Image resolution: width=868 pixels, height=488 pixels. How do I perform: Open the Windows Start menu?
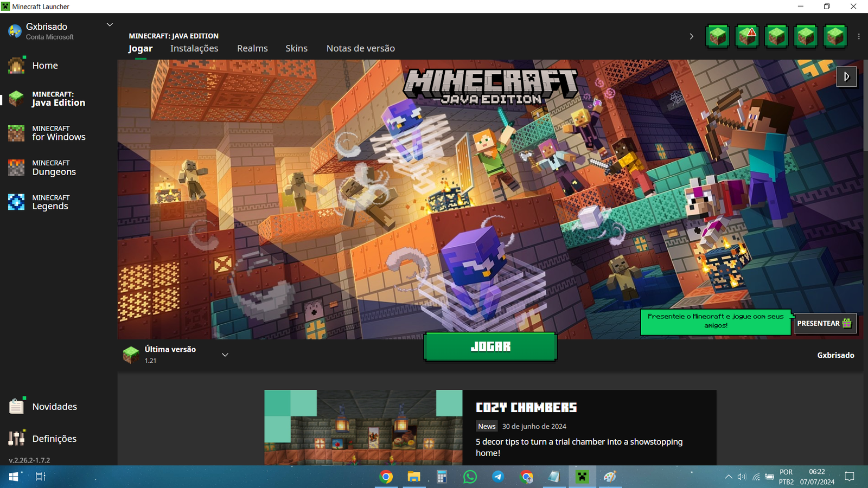point(14,477)
